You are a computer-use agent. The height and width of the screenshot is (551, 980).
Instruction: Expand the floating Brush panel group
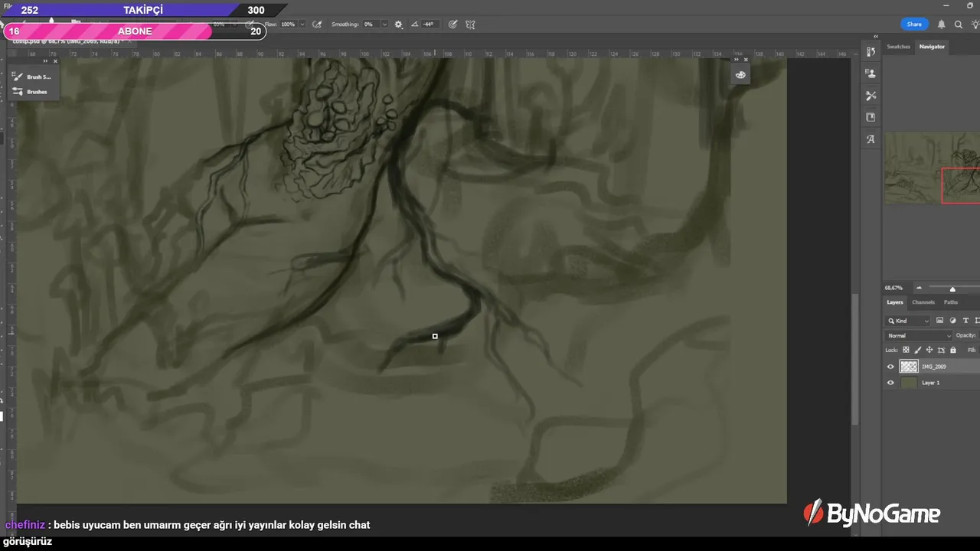click(45, 60)
